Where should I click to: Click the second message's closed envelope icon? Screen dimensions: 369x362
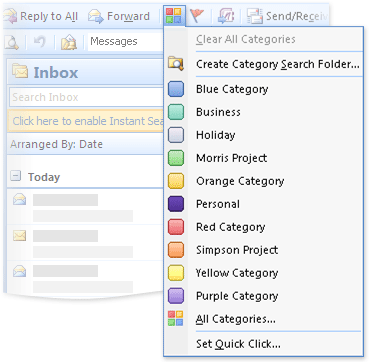[x=19, y=236]
